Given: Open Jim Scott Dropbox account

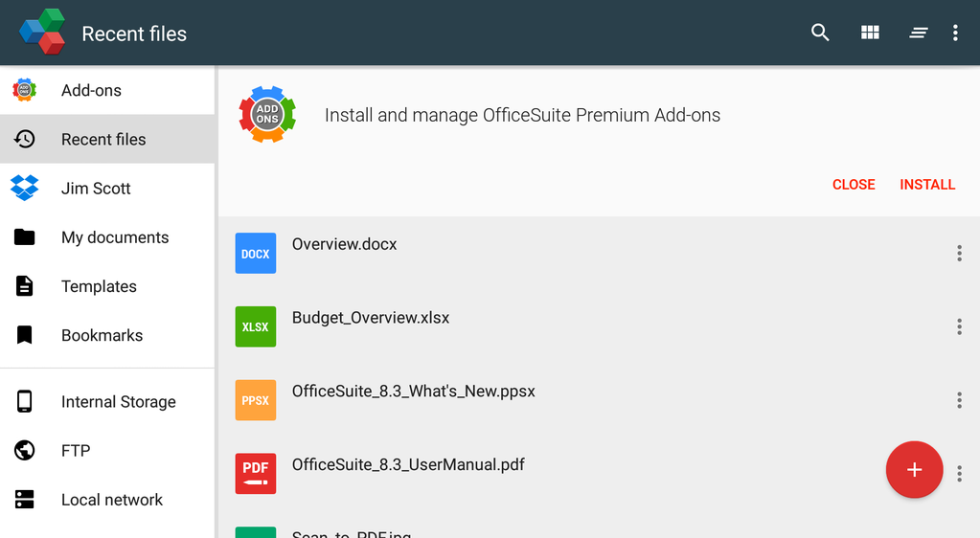Looking at the screenshot, I should [x=107, y=188].
